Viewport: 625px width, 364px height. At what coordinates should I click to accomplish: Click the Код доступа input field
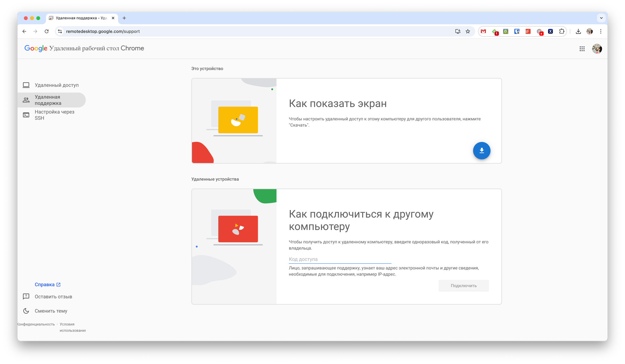pyautogui.click(x=340, y=259)
